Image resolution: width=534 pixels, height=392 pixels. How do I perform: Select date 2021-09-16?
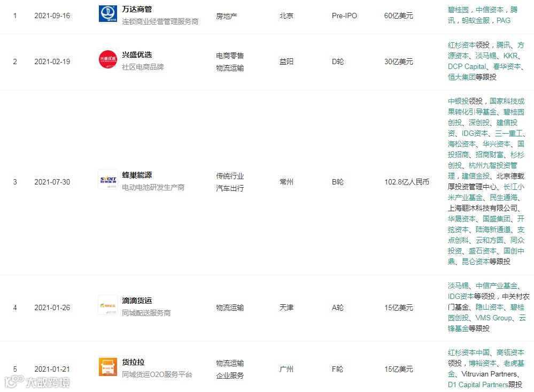(52, 16)
